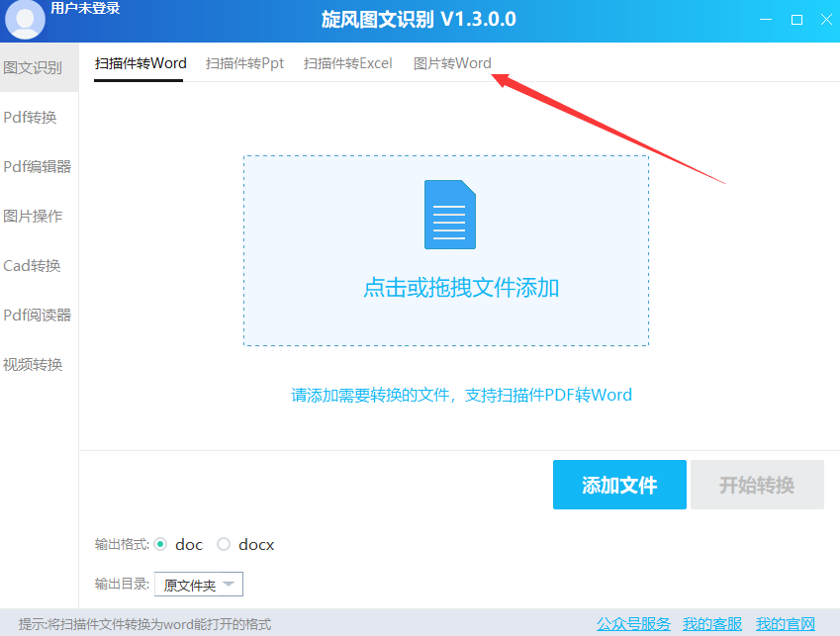840x636 pixels.
Task: Close the 旋风图文识别 window
Action: coord(826,20)
